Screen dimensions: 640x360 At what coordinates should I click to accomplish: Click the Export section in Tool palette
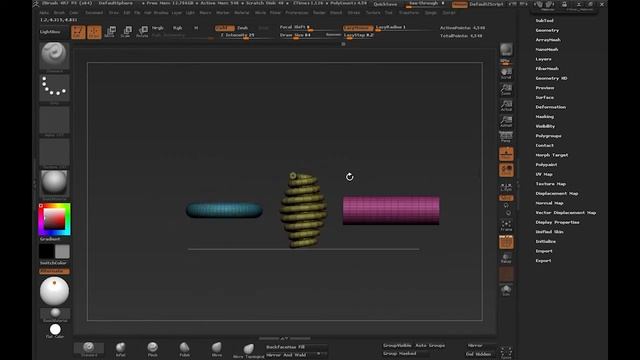tap(543, 261)
